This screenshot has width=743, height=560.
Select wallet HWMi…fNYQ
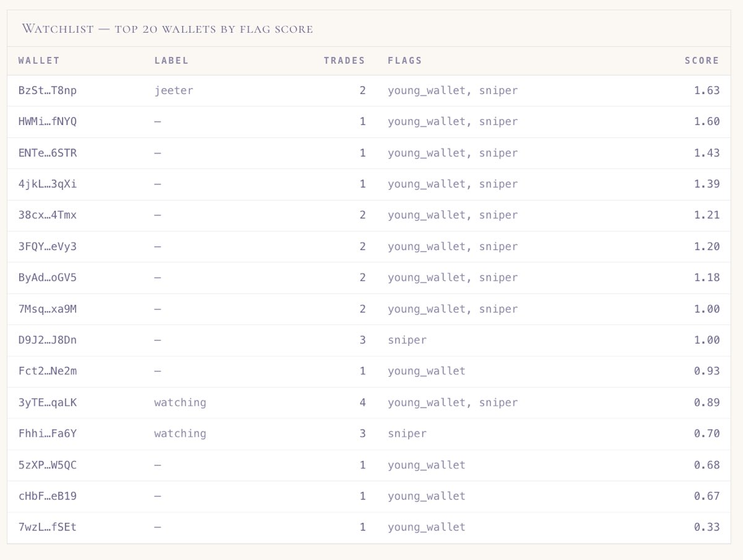[48, 121]
